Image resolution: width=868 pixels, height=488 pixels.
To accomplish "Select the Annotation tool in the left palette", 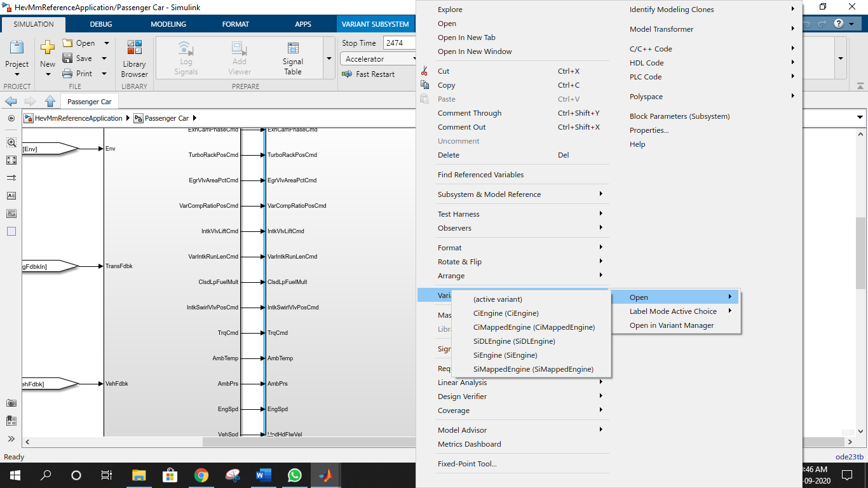I will point(11,196).
